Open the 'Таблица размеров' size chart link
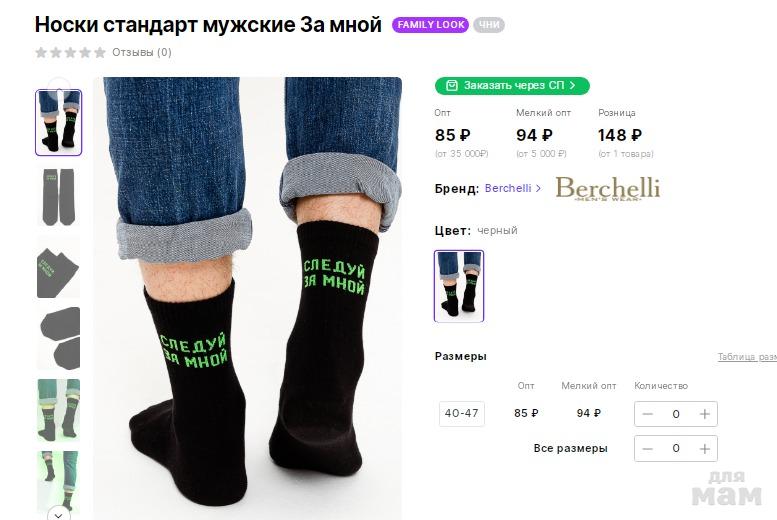This screenshot has height=520, width=777. pos(747,357)
